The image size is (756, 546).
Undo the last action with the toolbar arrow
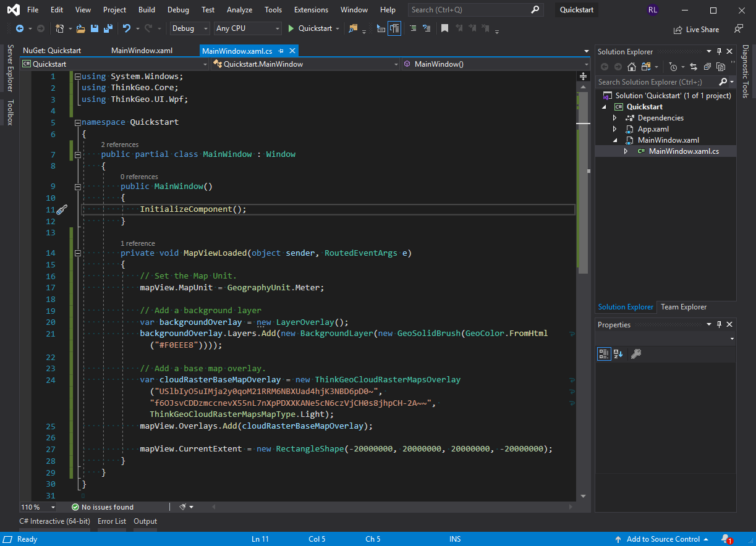(x=127, y=28)
